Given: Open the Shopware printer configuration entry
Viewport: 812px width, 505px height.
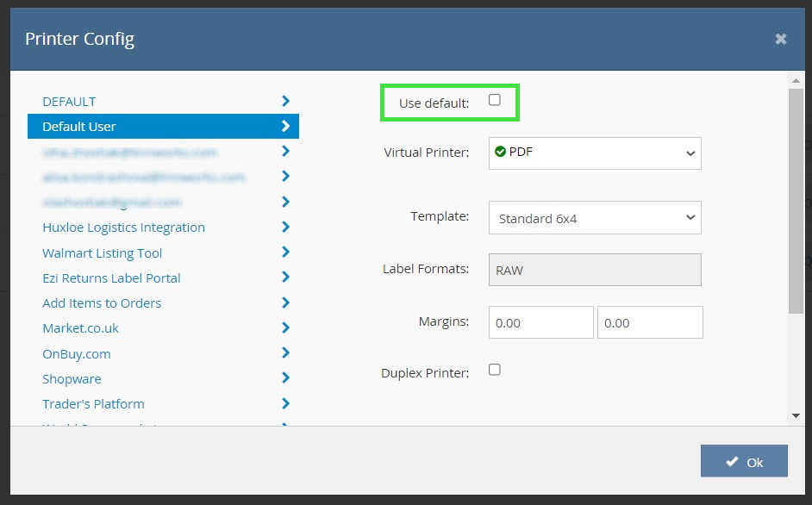Looking at the screenshot, I should click(72, 378).
